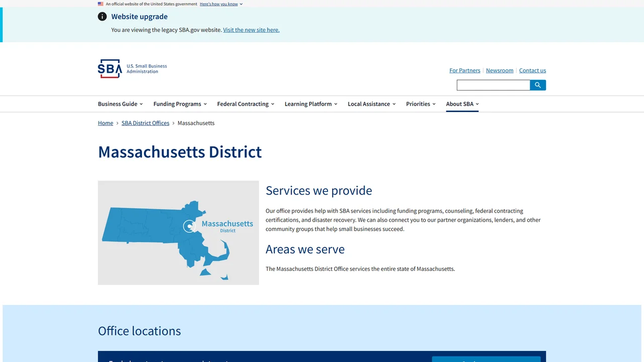The image size is (644, 362).
Task: Open the About SBA menu
Action: pyautogui.click(x=462, y=104)
